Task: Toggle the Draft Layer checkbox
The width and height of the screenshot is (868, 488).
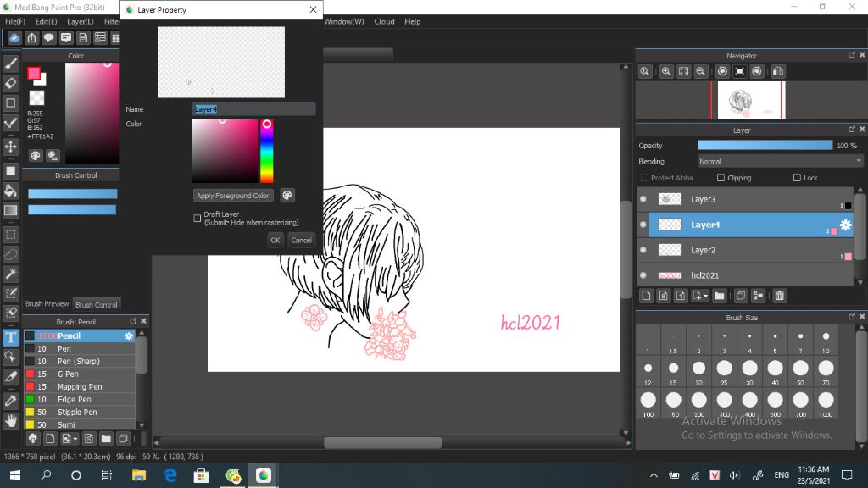Action: (x=197, y=218)
